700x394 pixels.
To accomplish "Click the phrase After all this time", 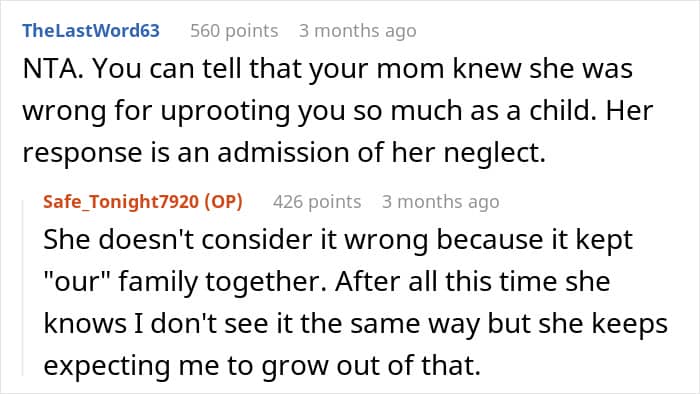I will [446, 282].
